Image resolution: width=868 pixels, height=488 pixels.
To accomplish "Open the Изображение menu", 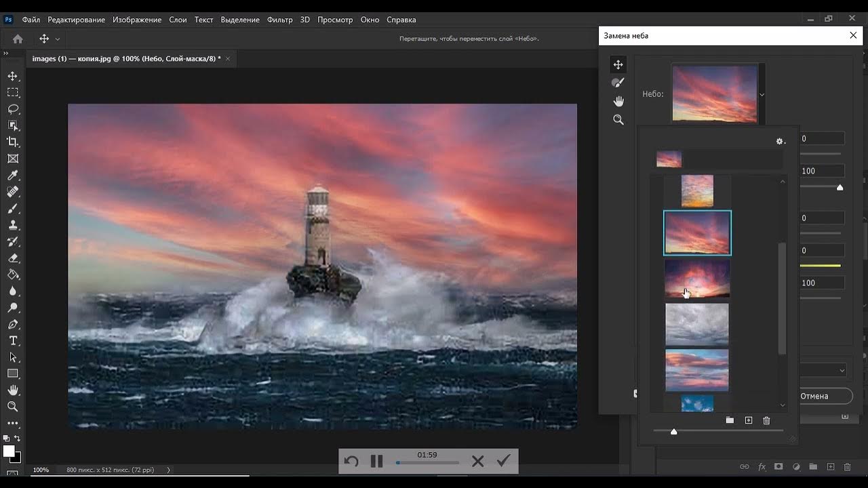I will (x=137, y=20).
